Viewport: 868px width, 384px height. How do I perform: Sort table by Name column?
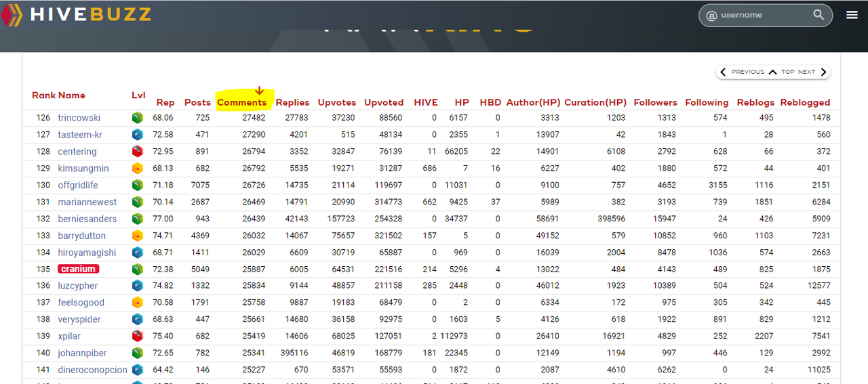72,95
